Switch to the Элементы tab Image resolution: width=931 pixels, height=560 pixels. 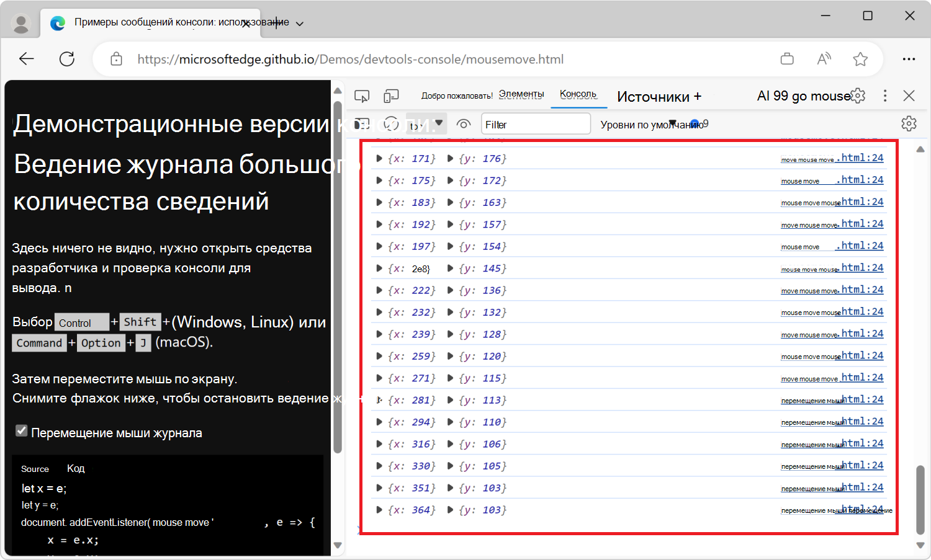point(521,94)
